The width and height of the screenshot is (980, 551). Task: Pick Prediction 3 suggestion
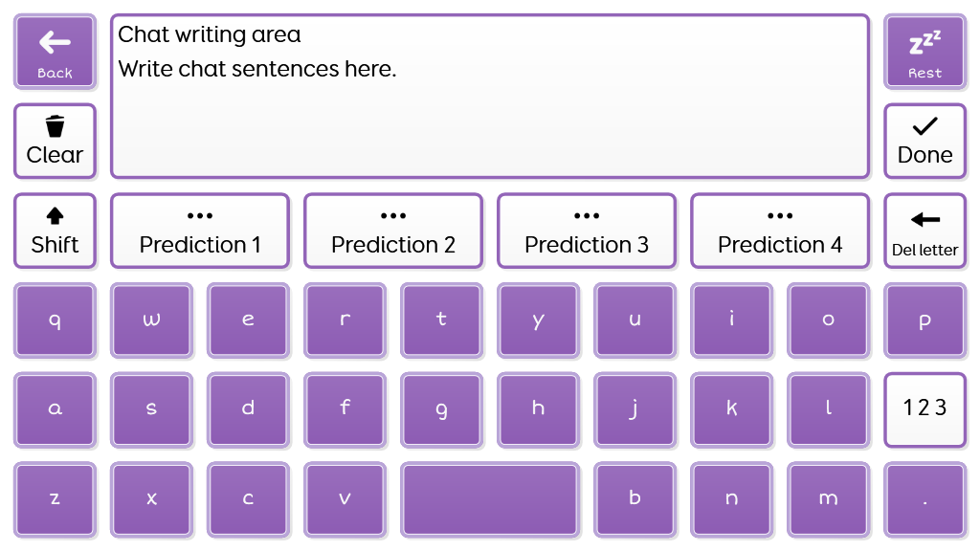587,231
